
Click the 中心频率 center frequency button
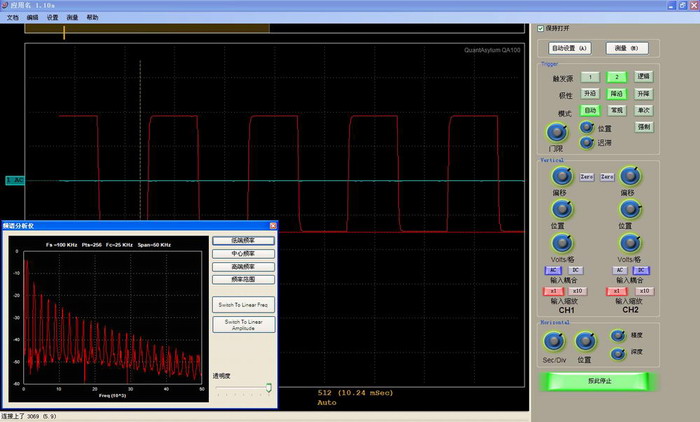pyautogui.click(x=243, y=253)
